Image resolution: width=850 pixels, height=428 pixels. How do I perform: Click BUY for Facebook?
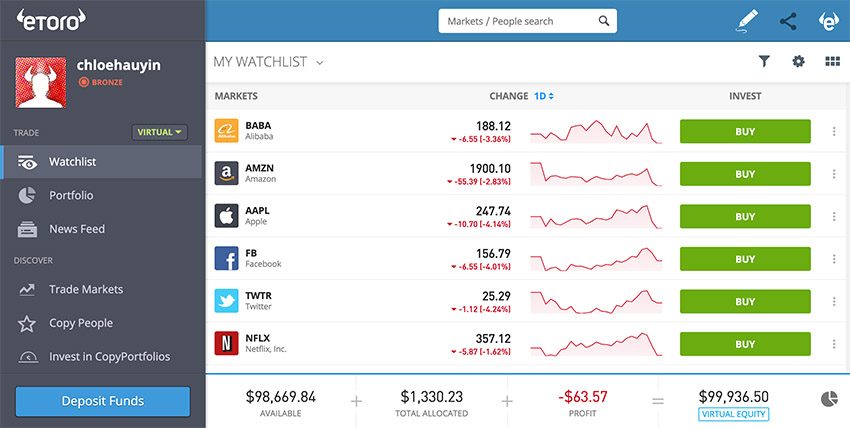point(745,259)
